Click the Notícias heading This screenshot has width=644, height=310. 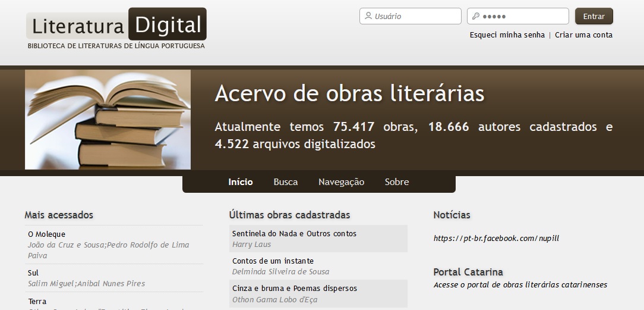(x=452, y=215)
